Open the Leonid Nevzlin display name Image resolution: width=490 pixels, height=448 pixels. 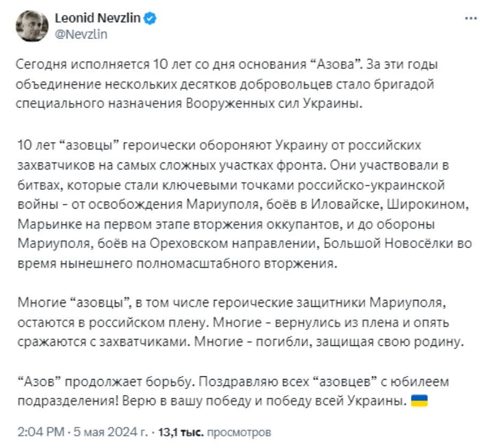click(x=97, y=19)
